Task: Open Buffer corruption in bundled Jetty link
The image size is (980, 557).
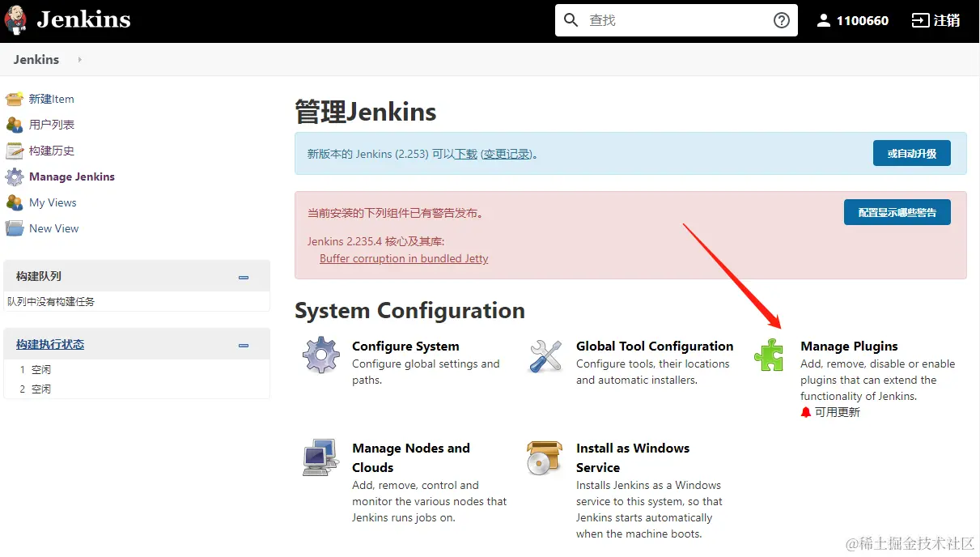Action: [404, 258]
